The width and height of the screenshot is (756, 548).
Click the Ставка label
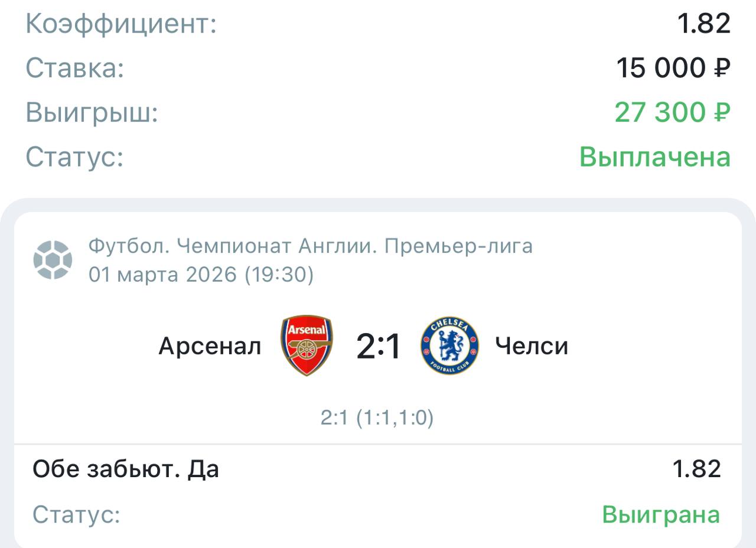pos(75,68)
